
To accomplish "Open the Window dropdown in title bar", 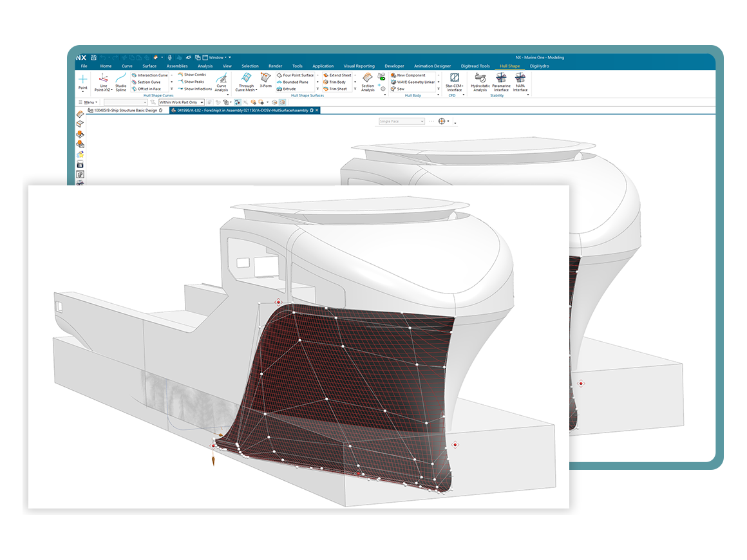I will click(215, 58).
